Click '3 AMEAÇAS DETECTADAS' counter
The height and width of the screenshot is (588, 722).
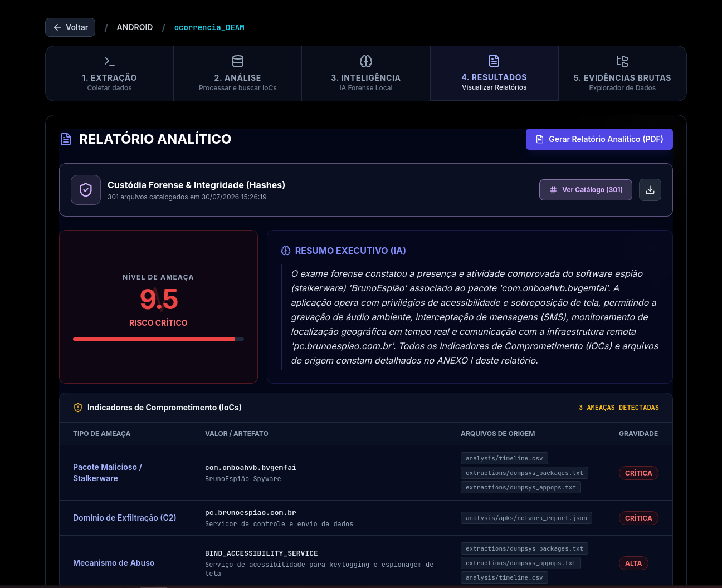(618, 408)
